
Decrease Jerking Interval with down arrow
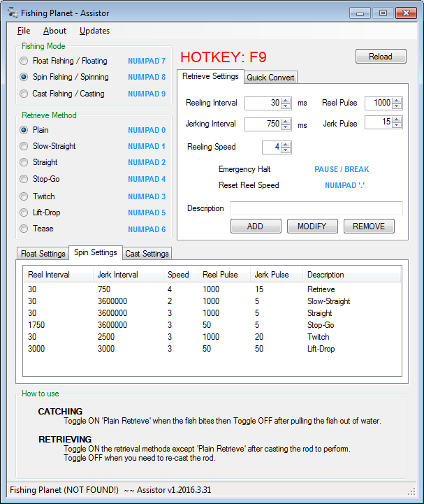tap(286, 127)
